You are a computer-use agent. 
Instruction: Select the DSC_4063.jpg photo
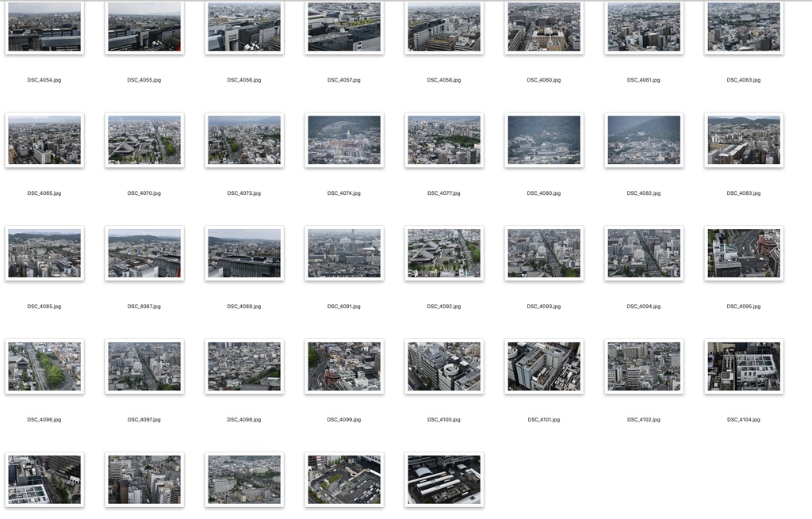[743, 27]
